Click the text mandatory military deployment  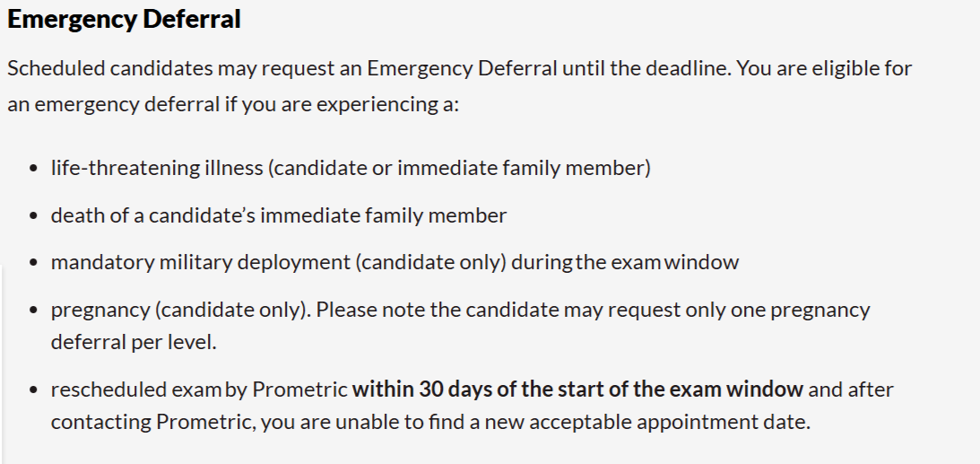tap(201, 262)
